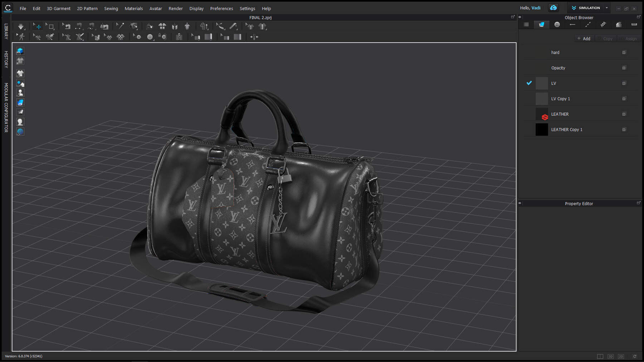Toggle Show Garment white shirt icon in viewport
The image size is (644, 362).
pos(20,73)
